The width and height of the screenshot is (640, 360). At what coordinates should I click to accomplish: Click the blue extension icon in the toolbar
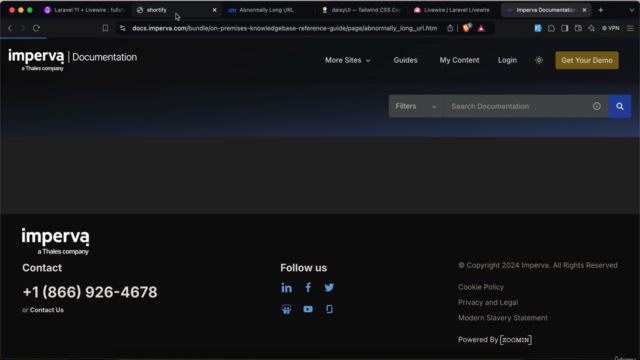click(538, 28)
